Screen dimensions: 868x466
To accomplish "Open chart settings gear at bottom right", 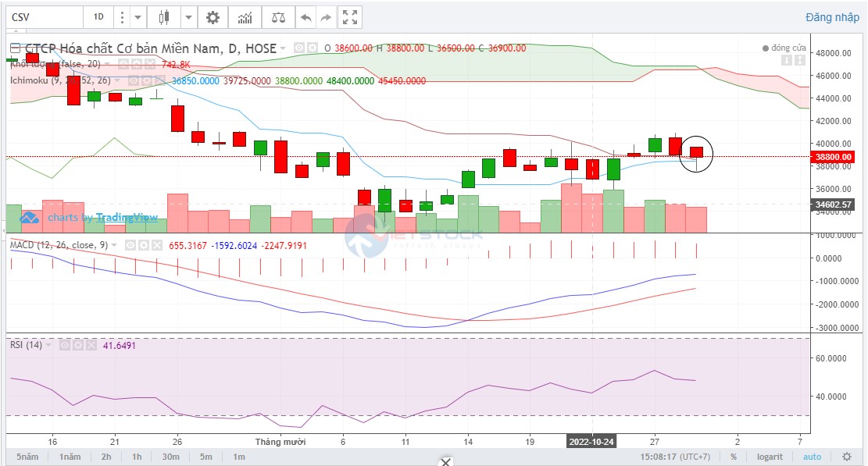I will click(x=846, y=457).
